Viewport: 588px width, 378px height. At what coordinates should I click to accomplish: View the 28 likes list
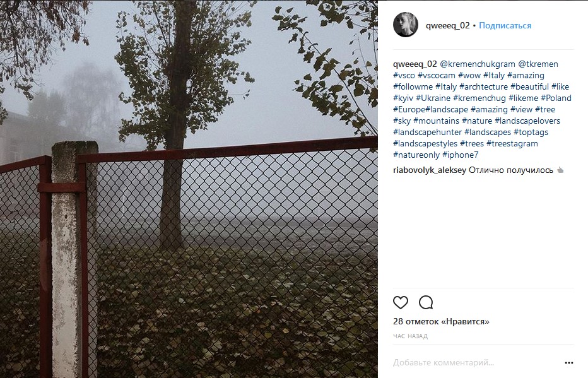click(441, 321)
